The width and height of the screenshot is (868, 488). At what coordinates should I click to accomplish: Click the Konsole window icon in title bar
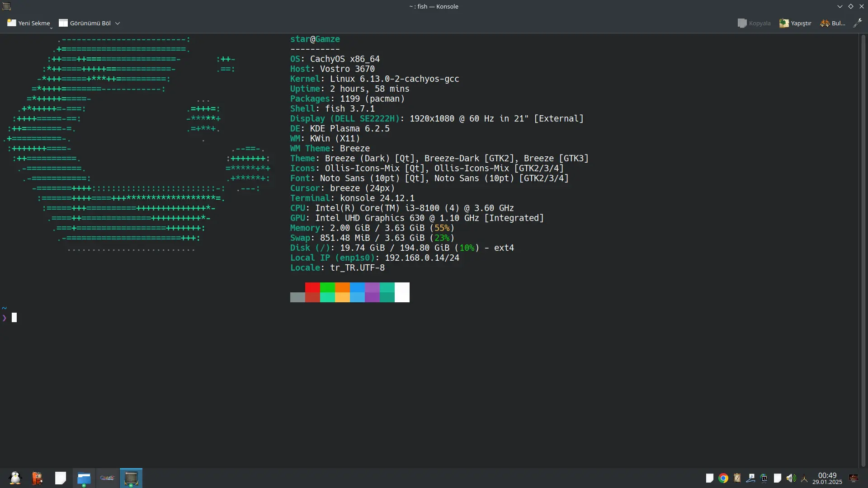[x=6, y=6]
